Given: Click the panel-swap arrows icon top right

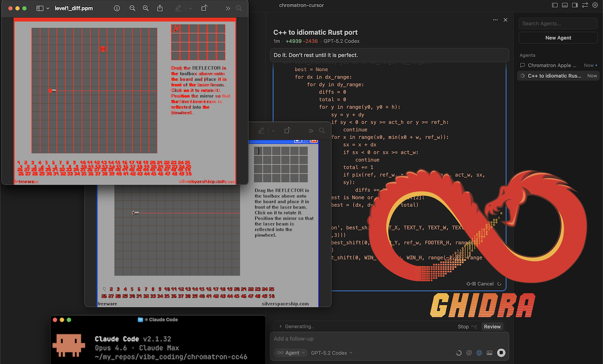Looking at the screenshot, I should click(585, 5).
